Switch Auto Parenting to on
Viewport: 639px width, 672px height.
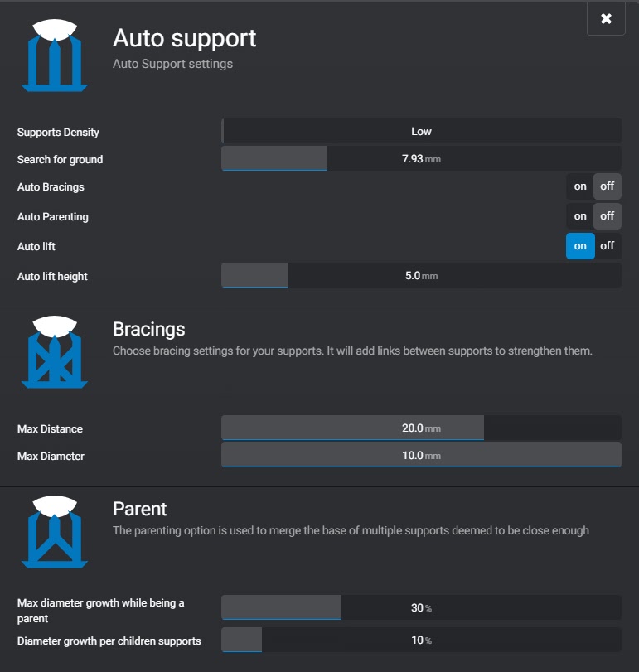tap(580, 216)
